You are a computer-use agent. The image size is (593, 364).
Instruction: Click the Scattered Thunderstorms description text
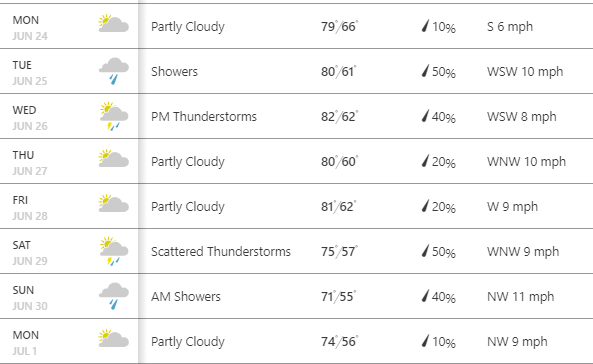(x=221, y=252)
